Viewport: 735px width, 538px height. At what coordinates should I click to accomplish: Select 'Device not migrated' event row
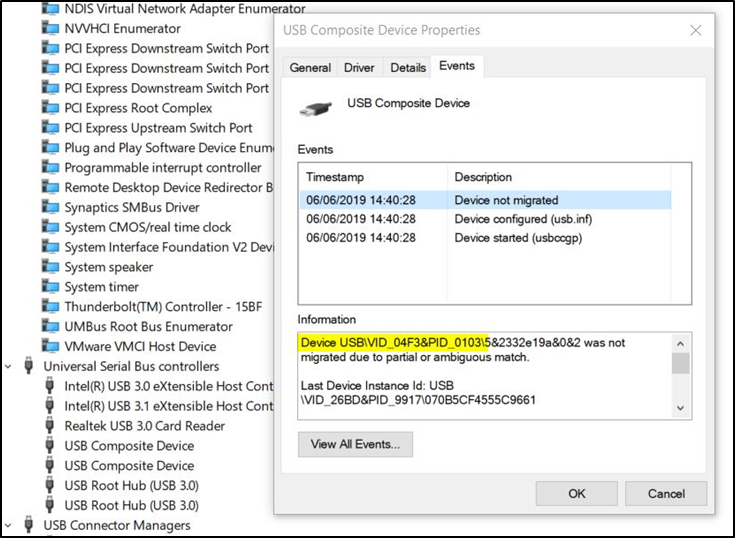coord(486,200)
